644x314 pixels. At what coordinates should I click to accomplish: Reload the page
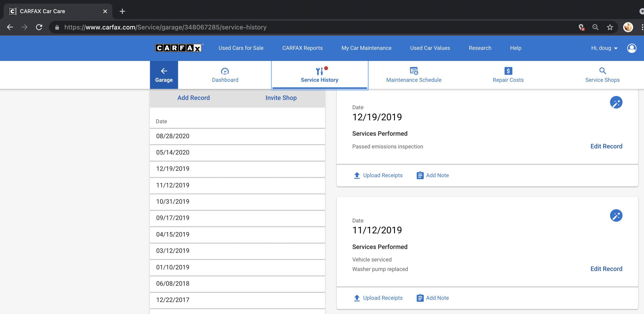pos(39,27)
